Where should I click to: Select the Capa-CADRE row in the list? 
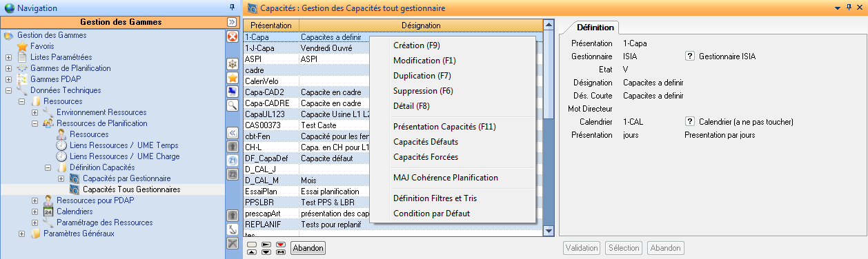click(x=393, y=103)
